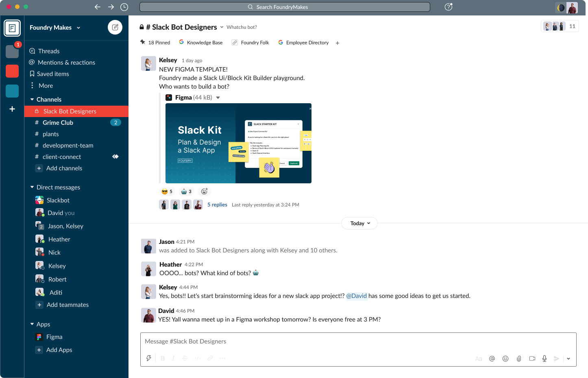Image resolution: width=588 pixels, height=378 pixels.
Task: Open emoji picker in message composer
Action: click(x=505, y=358)
